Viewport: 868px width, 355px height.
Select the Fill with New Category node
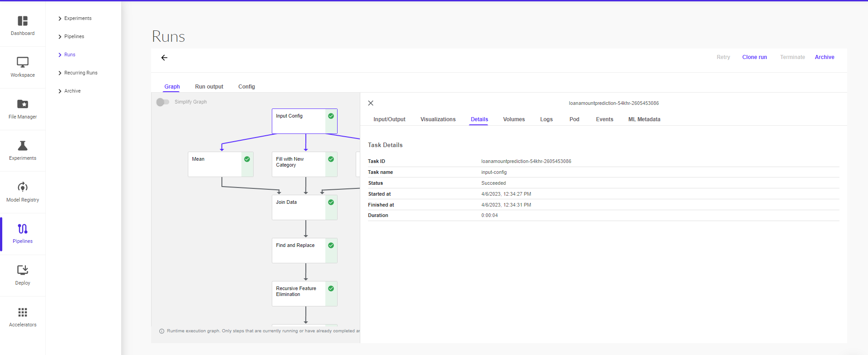pos(304,164)
